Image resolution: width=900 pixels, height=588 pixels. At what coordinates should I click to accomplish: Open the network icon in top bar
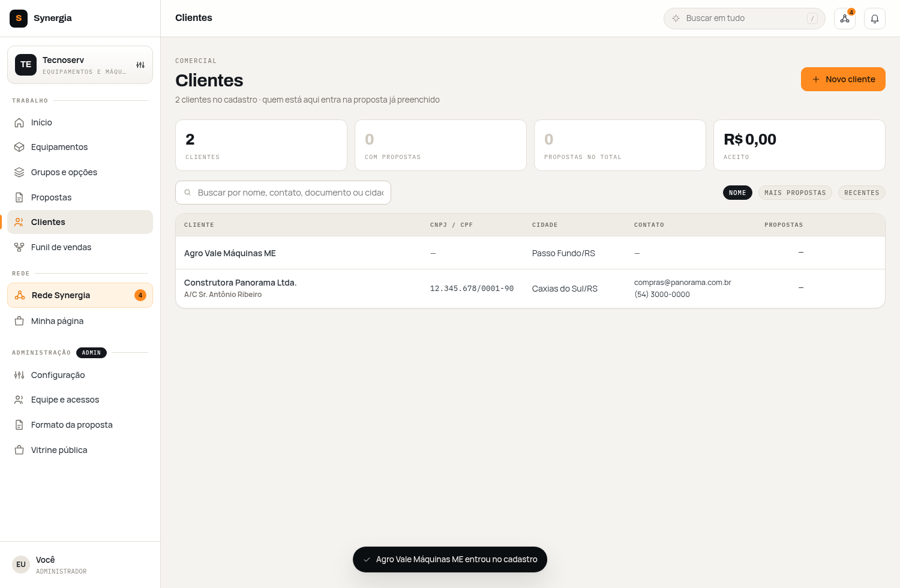845,19
